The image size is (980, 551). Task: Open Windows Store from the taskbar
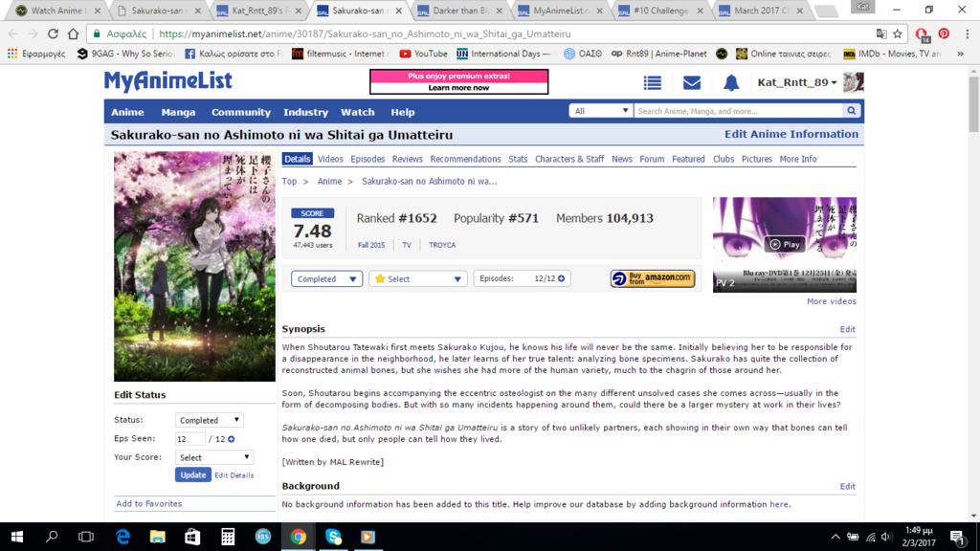point(192,537)
